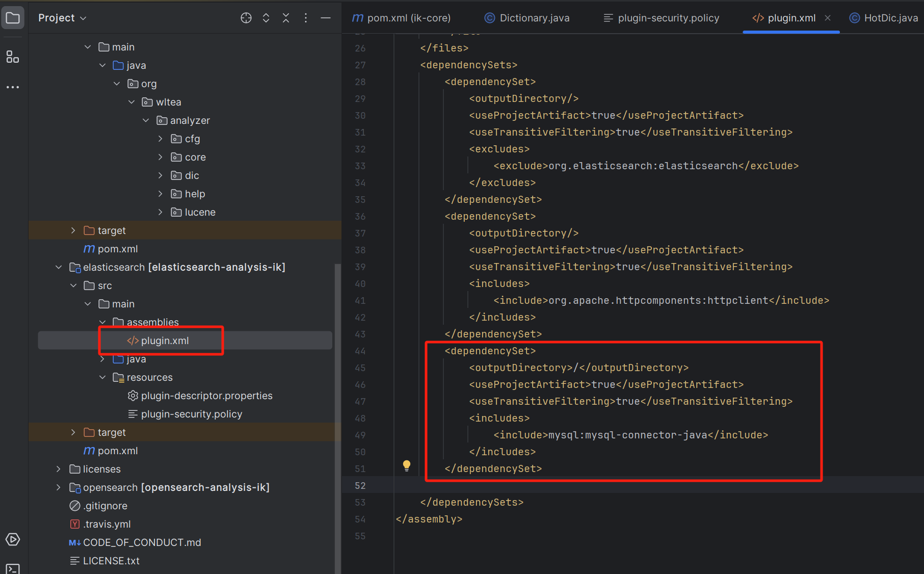
Task: Expand the dic folder
Action: point(160,175)
